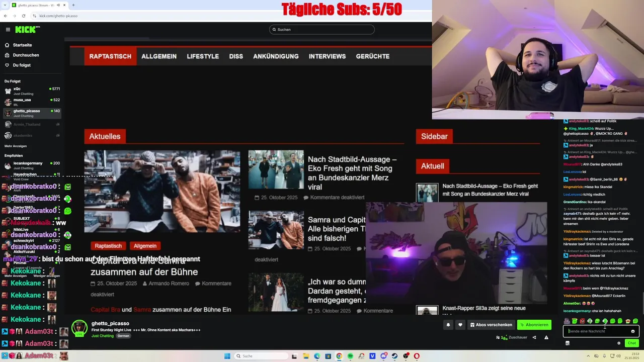Click Abos verschenken button
This screenshot has width=644, height=362.
click(491, 325)
